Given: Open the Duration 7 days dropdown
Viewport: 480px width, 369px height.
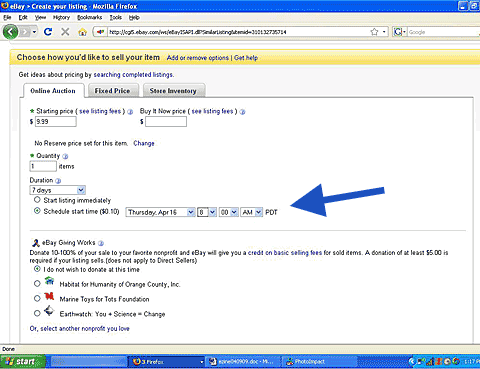Looking at the screenshot, I should 58,190.
